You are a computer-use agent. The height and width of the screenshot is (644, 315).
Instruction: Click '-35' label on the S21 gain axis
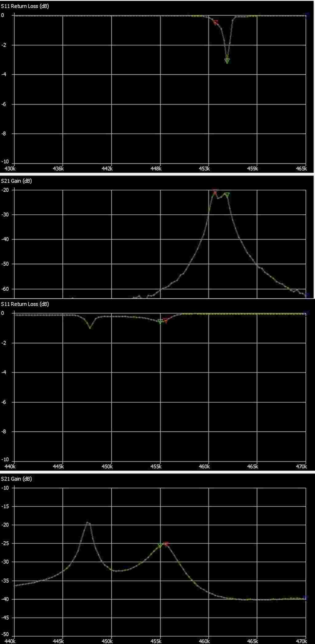click(x=5, y=581)
